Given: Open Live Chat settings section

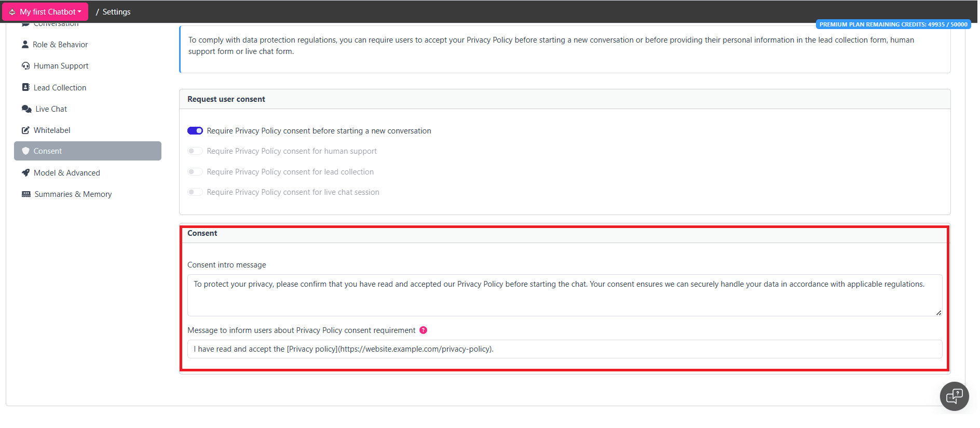Looking at the screenshot, I should pos(51,109).
